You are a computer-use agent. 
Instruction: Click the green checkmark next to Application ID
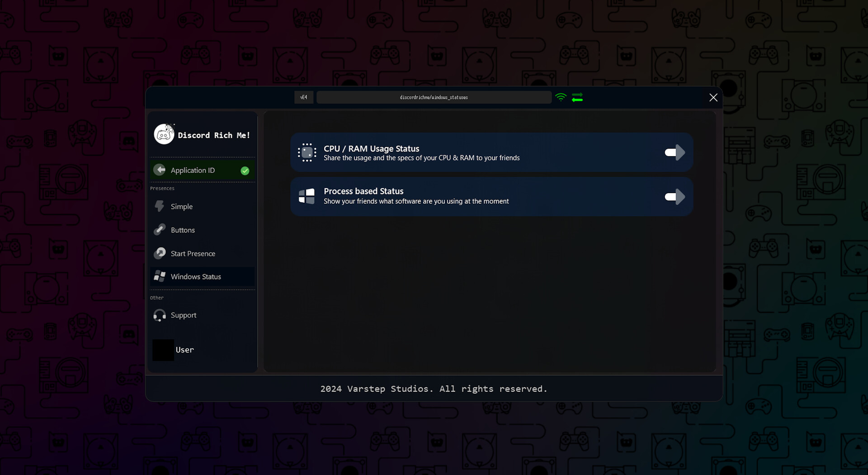[x=245, y=171]
